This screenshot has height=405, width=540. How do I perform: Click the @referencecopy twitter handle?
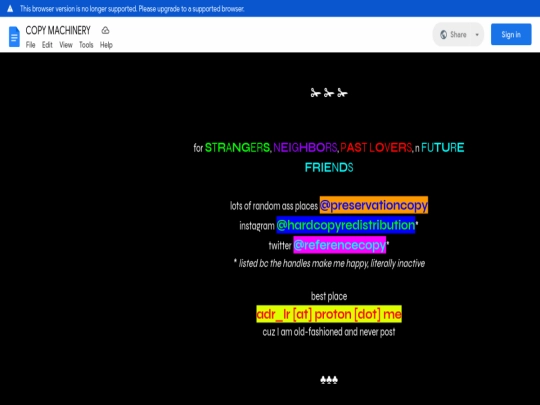click(x=340, y=245)
